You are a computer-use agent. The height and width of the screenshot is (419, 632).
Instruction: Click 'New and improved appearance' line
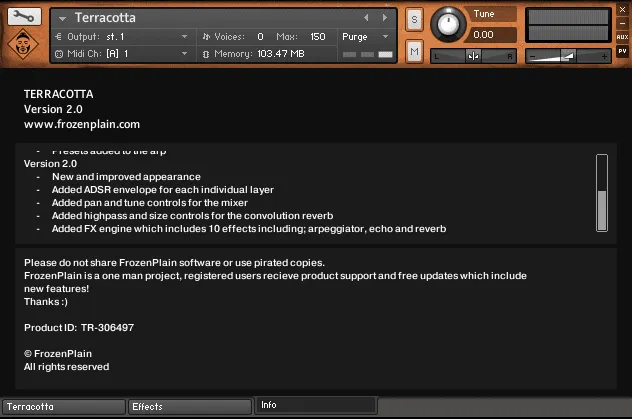click(126, 176)
